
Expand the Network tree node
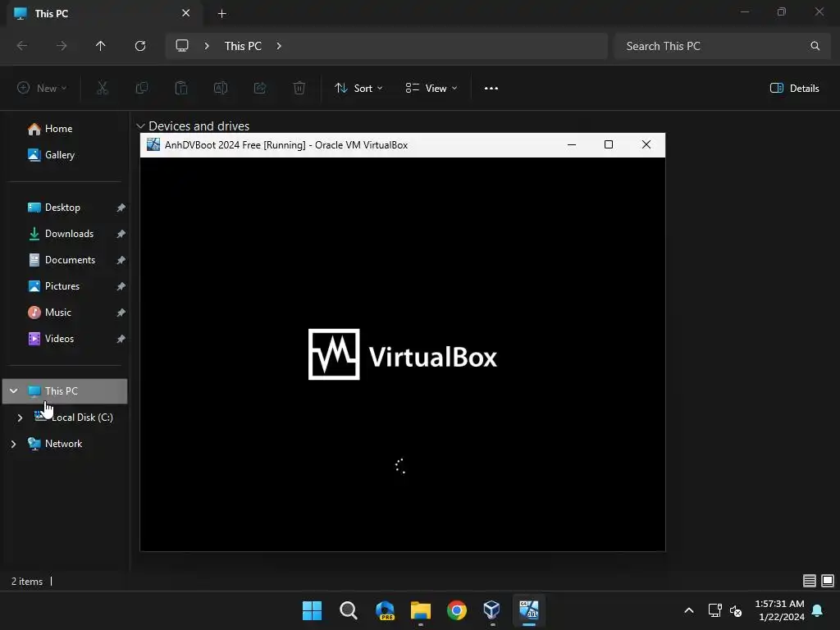[14, 444]
